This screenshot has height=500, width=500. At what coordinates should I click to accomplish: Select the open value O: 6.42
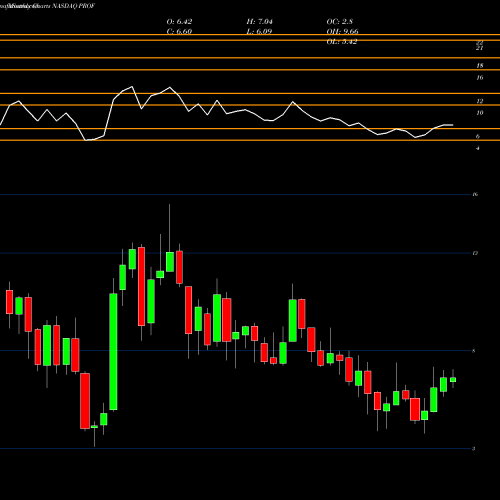(179, 22)
